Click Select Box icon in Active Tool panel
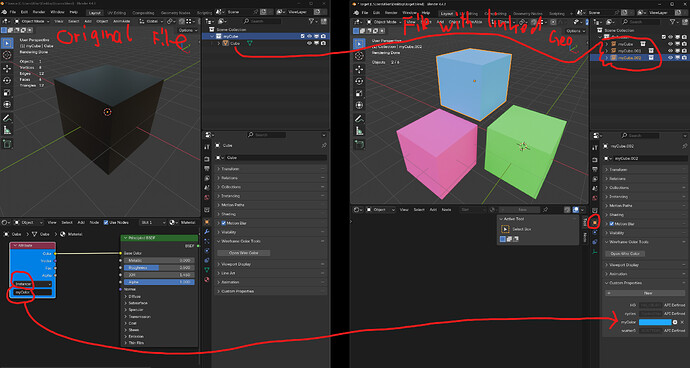The width and height of the screenshot is (690, 368). [506, 229]
